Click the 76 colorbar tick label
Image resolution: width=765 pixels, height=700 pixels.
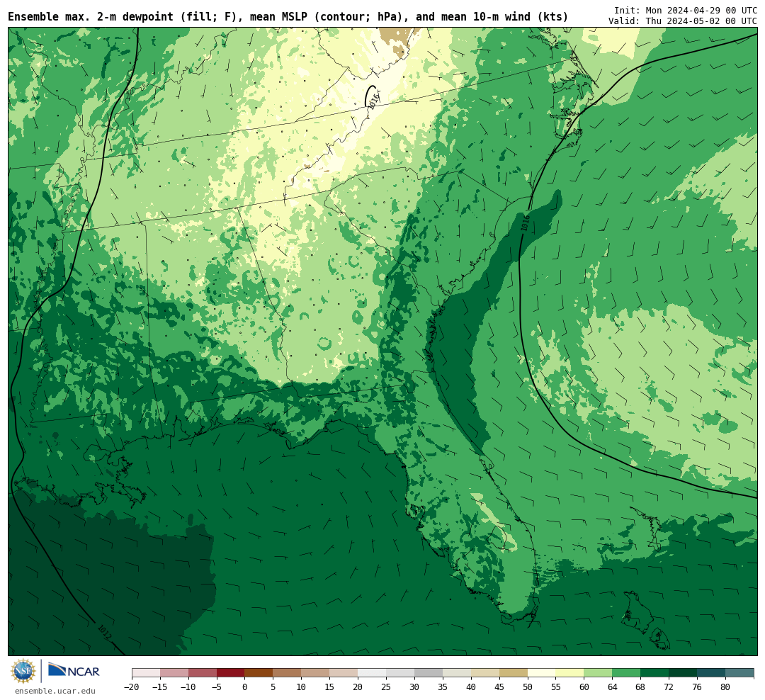698,687
